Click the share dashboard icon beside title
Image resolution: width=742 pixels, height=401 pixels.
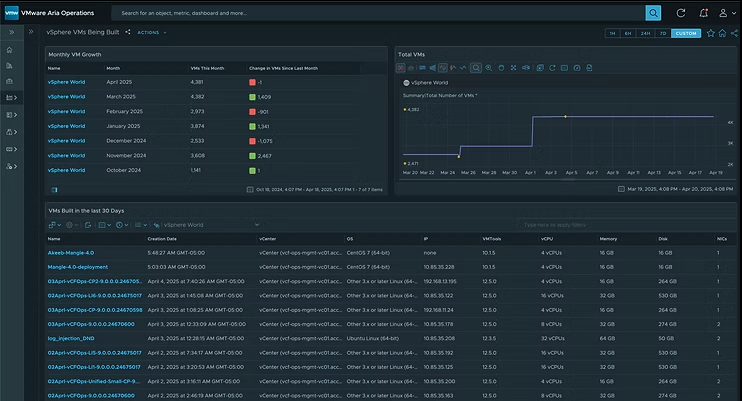point(128,32)
